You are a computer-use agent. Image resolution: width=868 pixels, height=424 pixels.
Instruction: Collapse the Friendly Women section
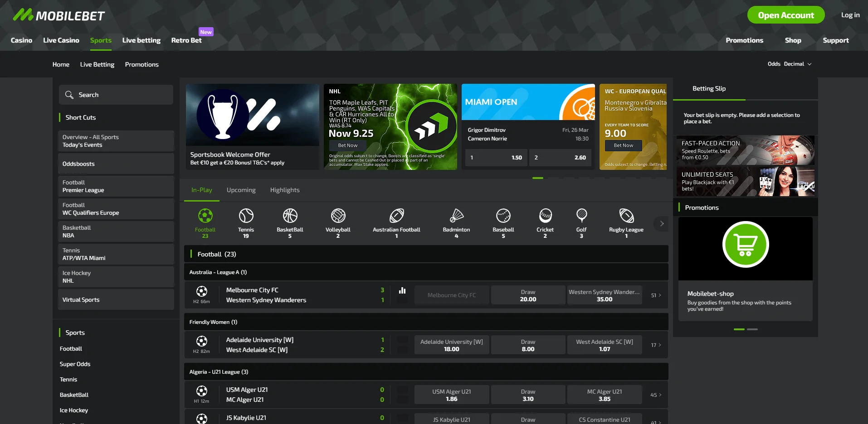pos(426,322)
